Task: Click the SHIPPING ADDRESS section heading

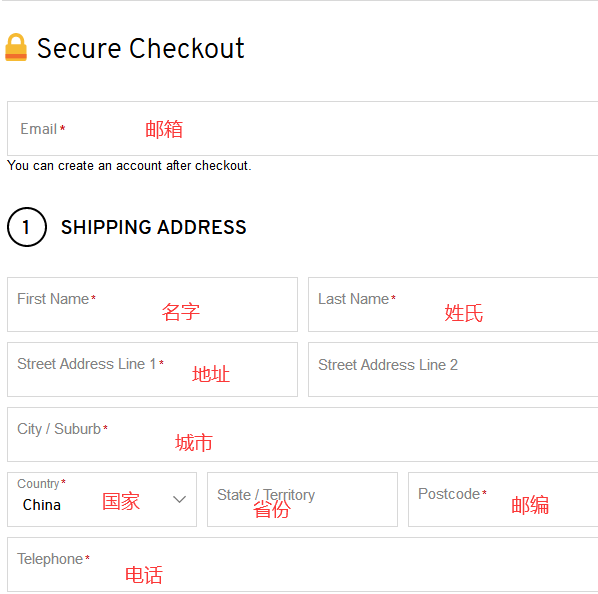Action: point(154,227)
